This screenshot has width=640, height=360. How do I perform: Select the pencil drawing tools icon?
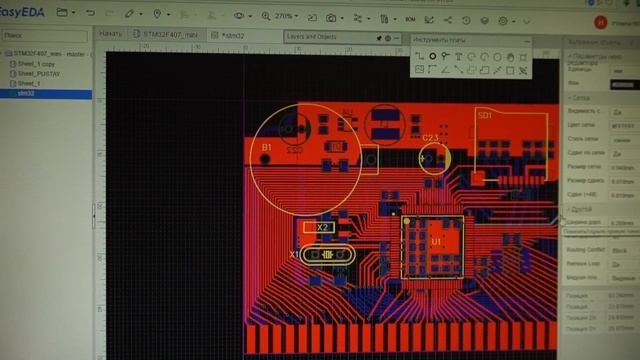(129, 14)
